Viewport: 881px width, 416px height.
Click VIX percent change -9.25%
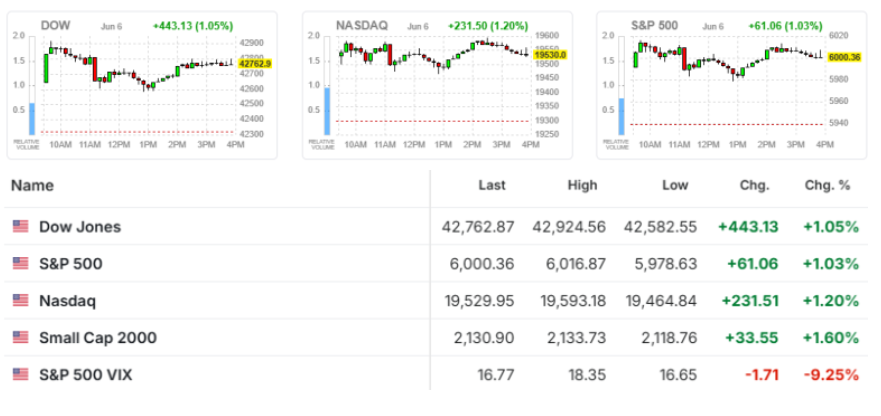pos(832,375)
